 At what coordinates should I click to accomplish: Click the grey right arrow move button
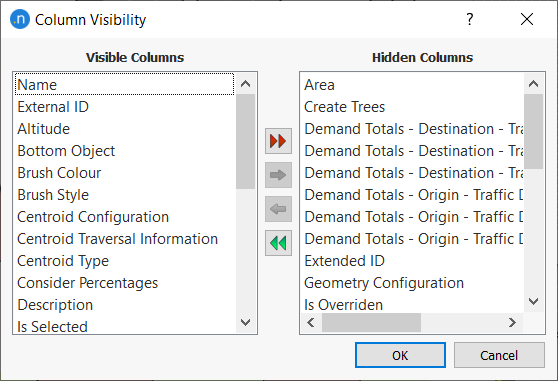[278, 175]
